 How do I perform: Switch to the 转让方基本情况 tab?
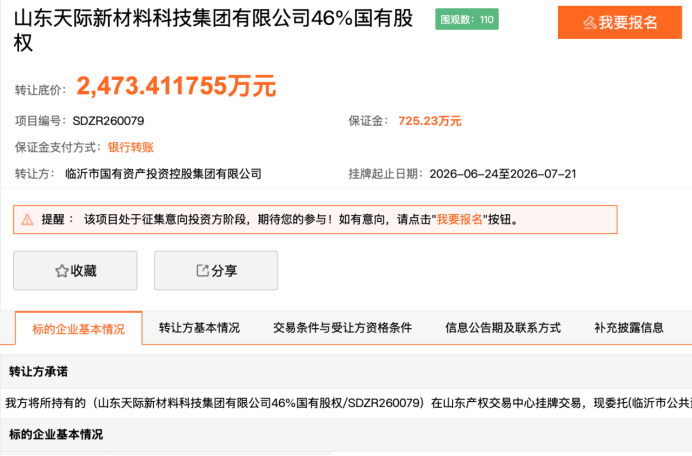click(199, 328)
